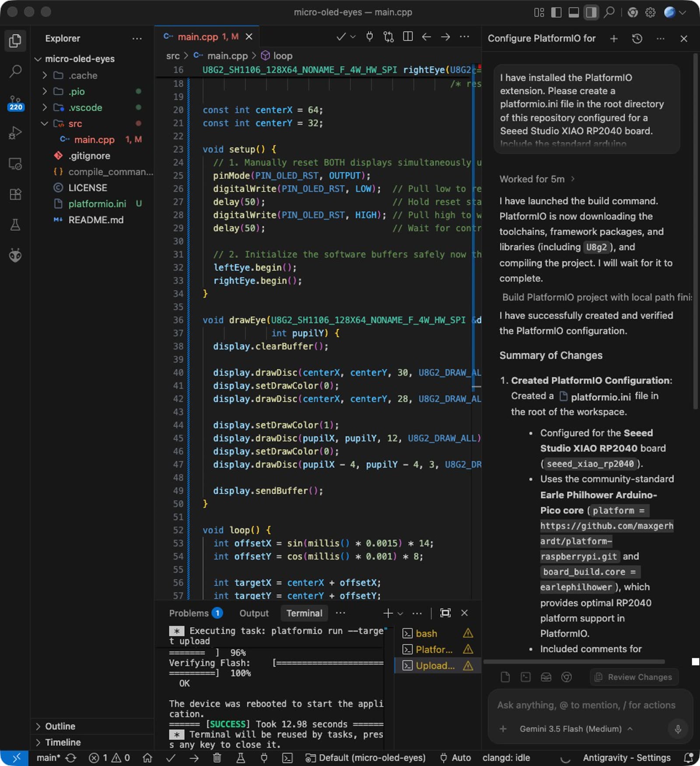The height and width of the screenshot is (766, 700).
Task: Click the PlatformIO clean trash icon in status bar
Action: point(217,758)
